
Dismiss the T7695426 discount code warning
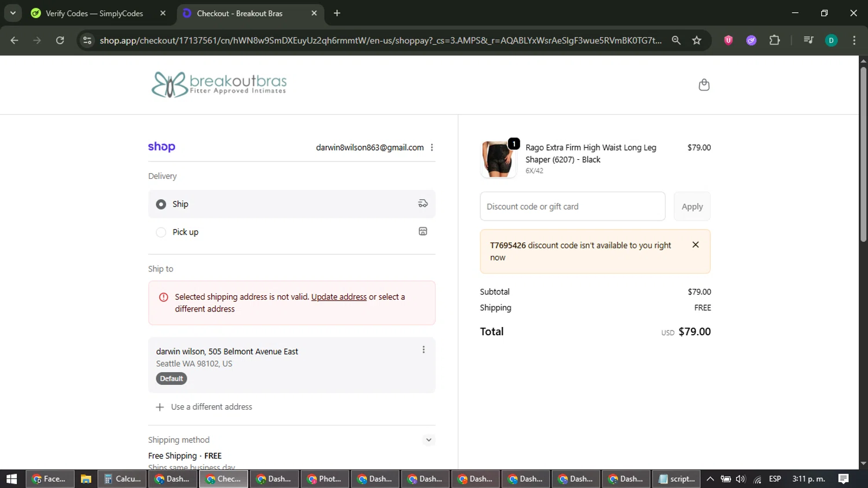tap(696, 245)
